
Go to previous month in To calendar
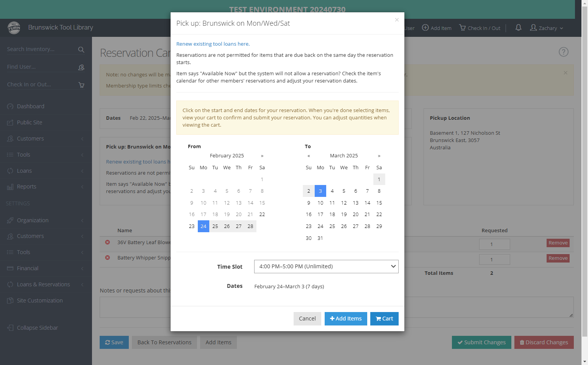coord(309,156)
